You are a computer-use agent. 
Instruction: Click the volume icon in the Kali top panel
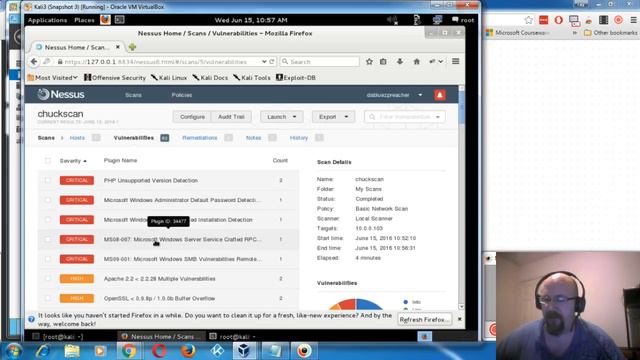click(392, 20)
